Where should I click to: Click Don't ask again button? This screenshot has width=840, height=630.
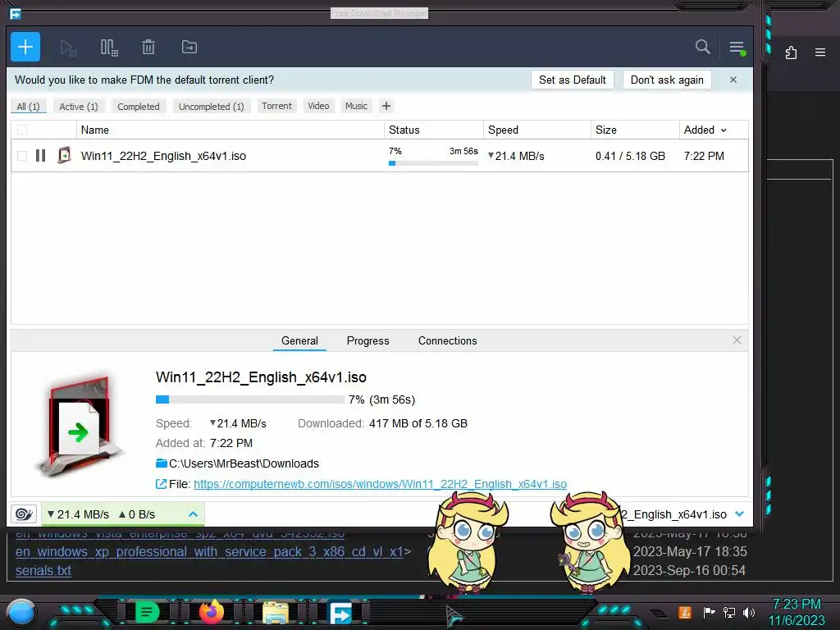667,80
